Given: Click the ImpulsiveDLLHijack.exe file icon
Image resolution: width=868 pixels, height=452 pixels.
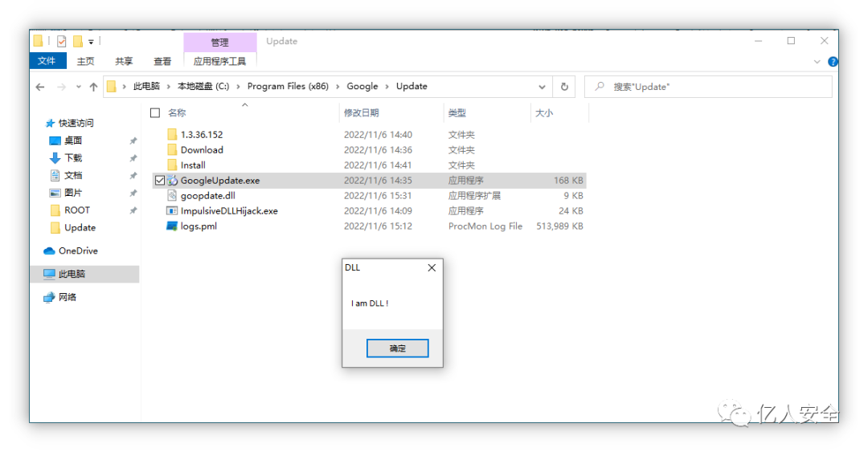Looking at the screenshot, I should pyautogui.click(x=172, y=211).
